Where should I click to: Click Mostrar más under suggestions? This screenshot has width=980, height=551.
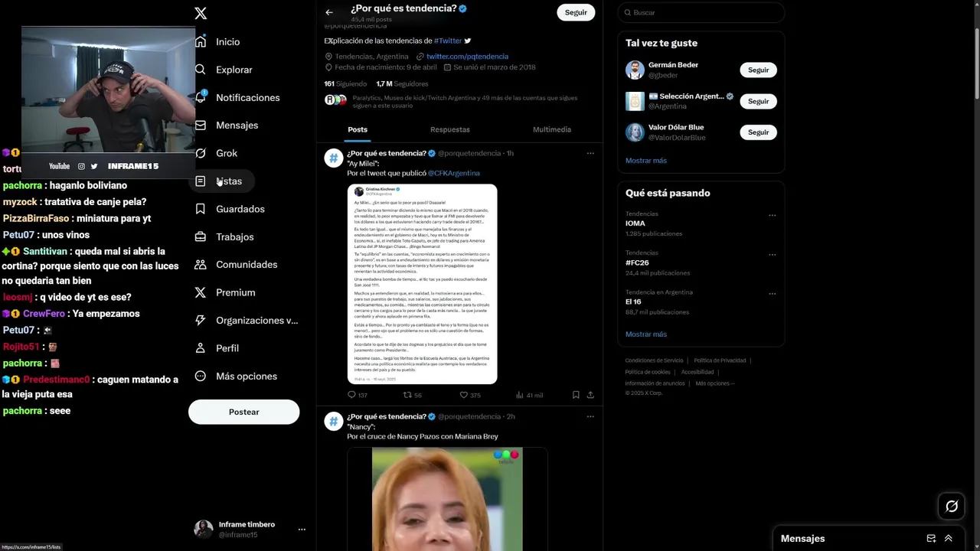646,161
